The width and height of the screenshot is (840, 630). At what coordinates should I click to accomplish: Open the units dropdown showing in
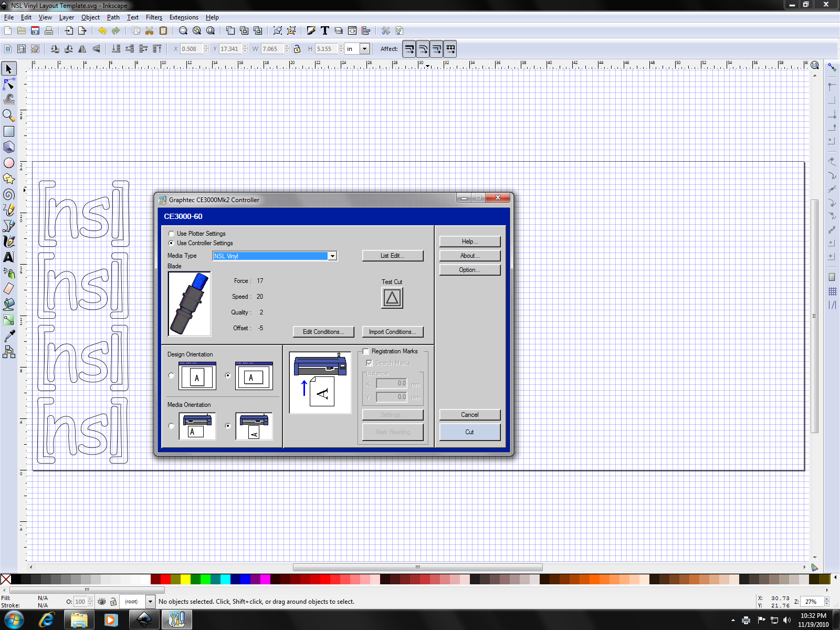tap(364, 49)
